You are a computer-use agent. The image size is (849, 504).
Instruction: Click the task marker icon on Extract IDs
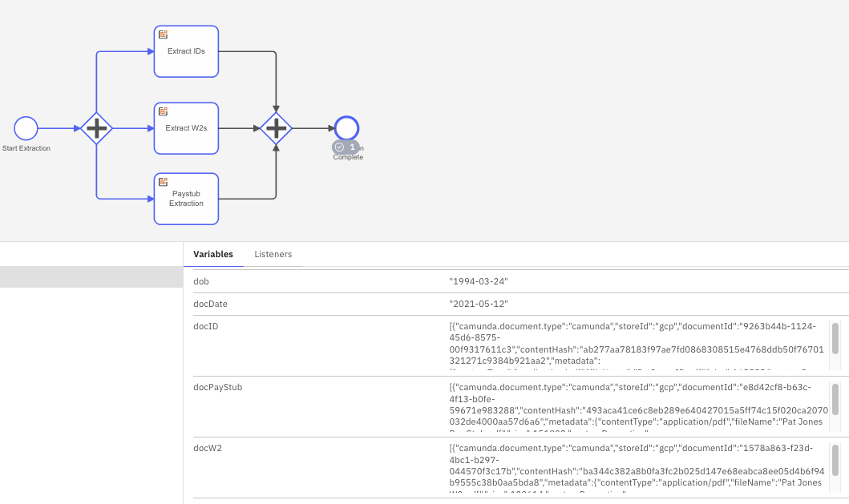[164, 34]
